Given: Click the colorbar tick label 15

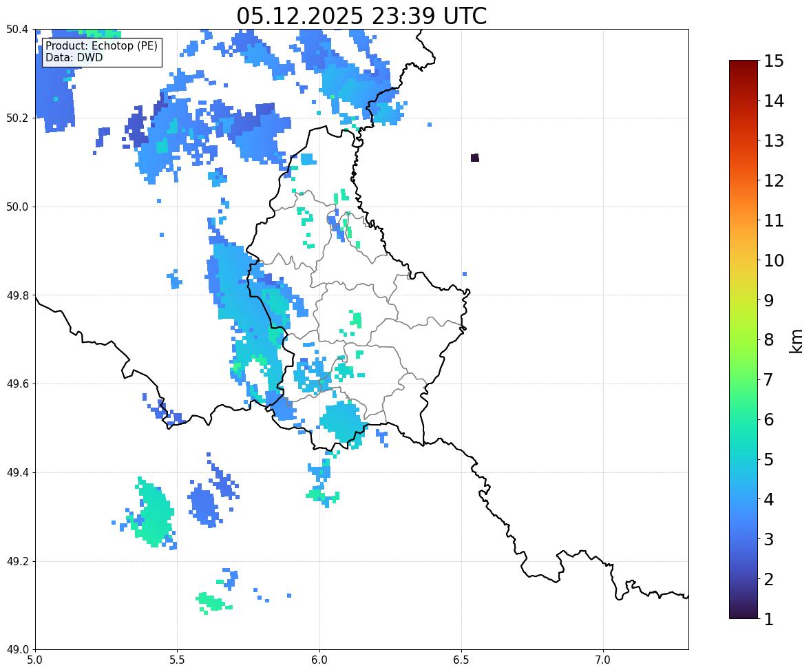Looking at the screenshot, I should [774, 61].
